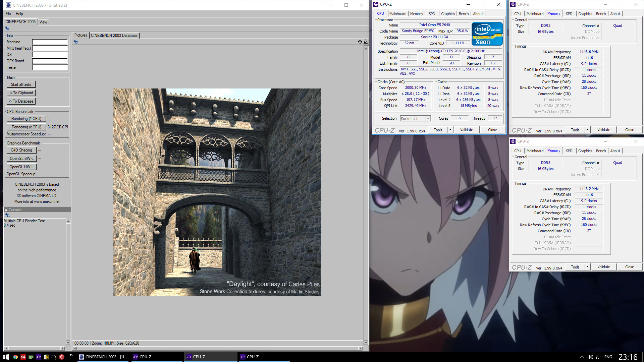Click the To Clipboard button
The image size is (644, 362).
(21, 93)
